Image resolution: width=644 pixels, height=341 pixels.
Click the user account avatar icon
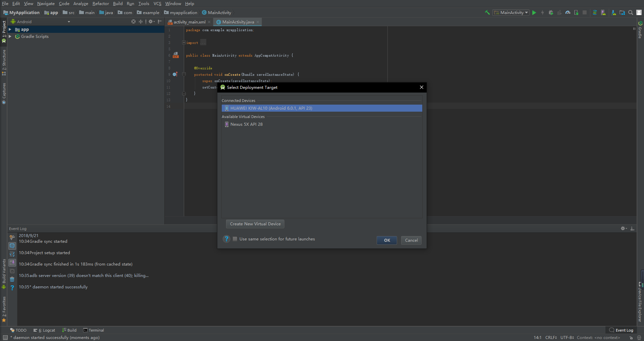click(639, 12)
